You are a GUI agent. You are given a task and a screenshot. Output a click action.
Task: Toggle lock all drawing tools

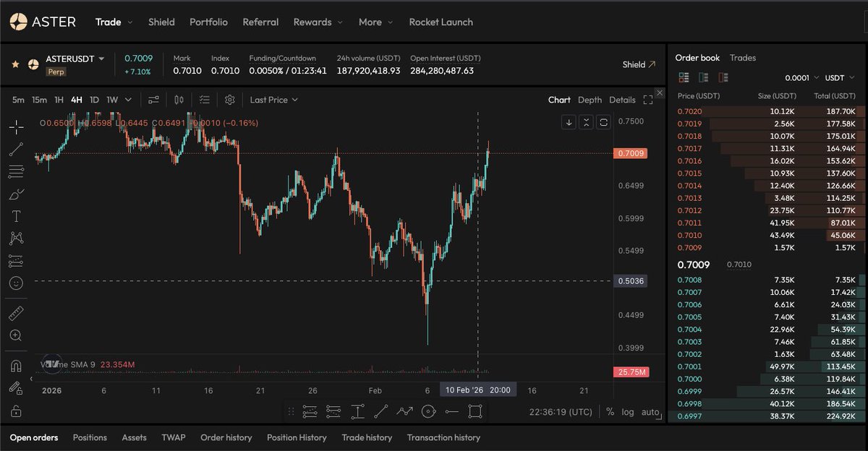[16, 411]
